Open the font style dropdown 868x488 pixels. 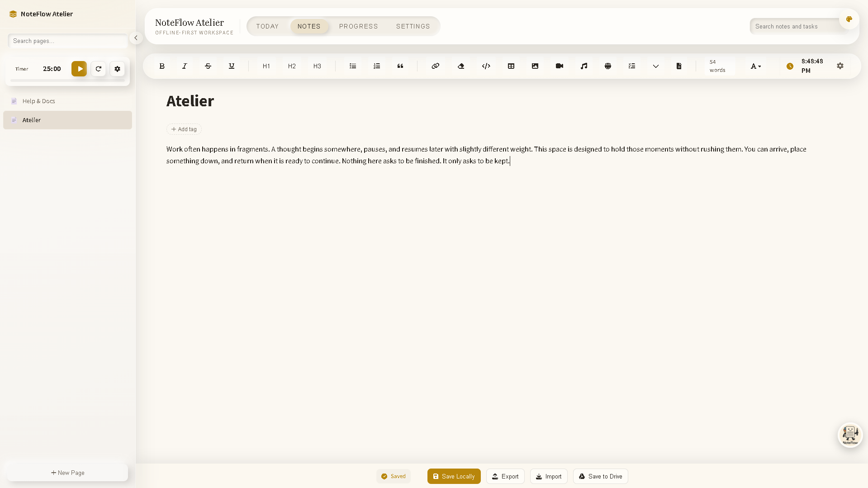tap(755, 66)
